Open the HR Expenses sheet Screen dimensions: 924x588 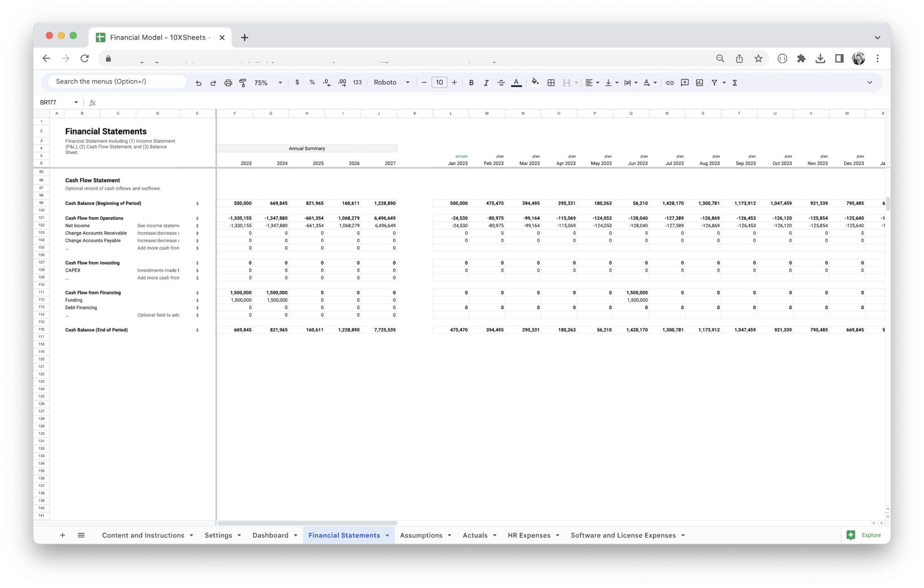[x=529, y=535]
